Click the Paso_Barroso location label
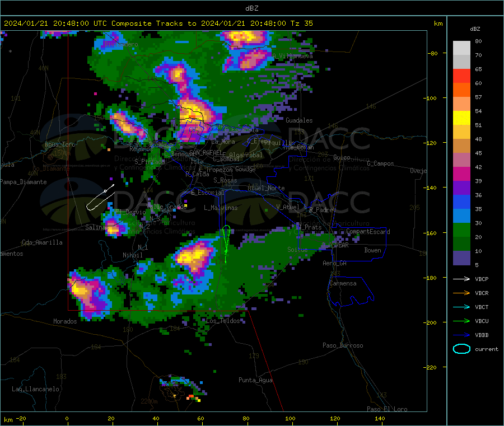 [343, 345]
